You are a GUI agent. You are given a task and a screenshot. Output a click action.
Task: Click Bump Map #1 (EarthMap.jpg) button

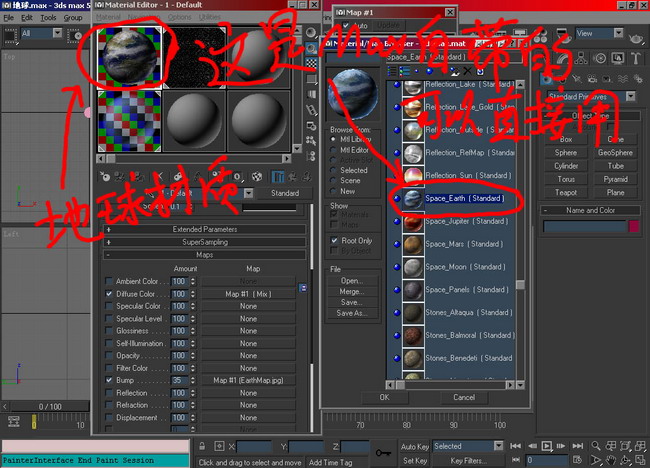pos(248,380)
